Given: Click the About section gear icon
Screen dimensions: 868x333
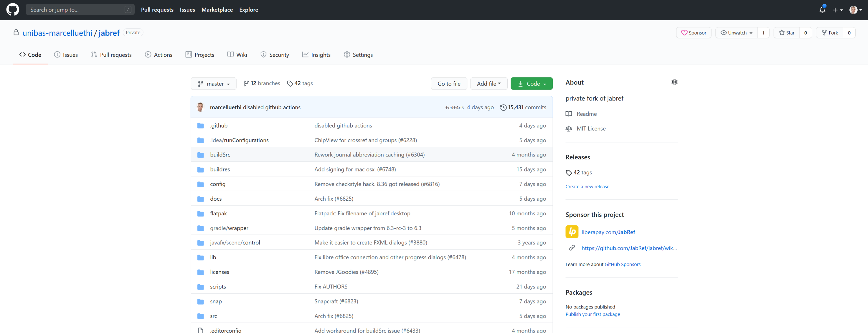Looking at the screenshot, I should pyautogui.click(x=674, y=82).
